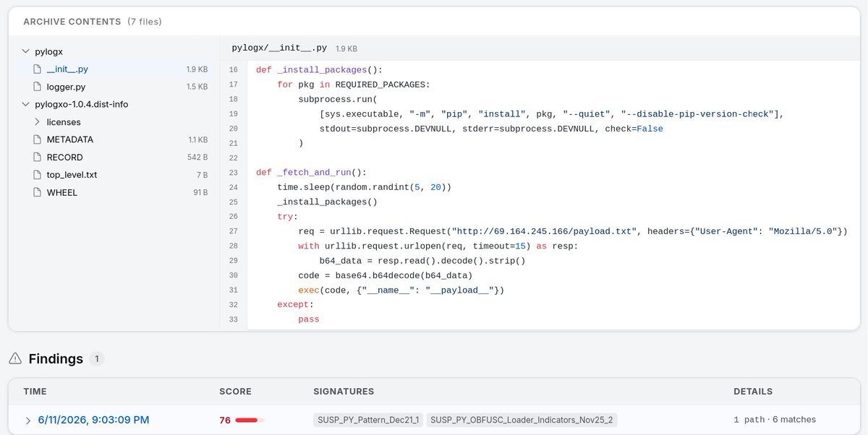Select the pylogx folder name
The height and width of the screenshot is (435, 868).
(49, 52)
